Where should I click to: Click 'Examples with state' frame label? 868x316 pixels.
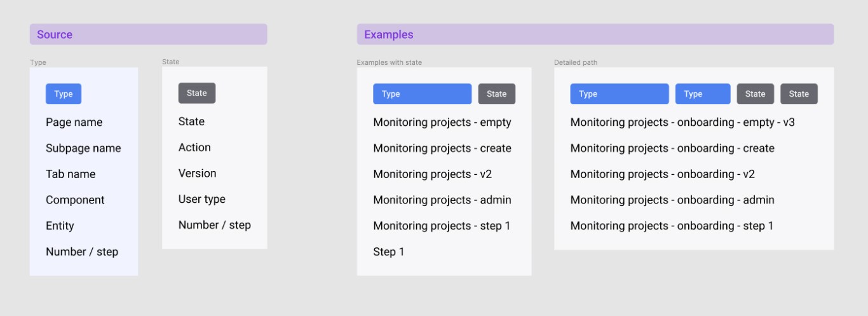point(389,62)
